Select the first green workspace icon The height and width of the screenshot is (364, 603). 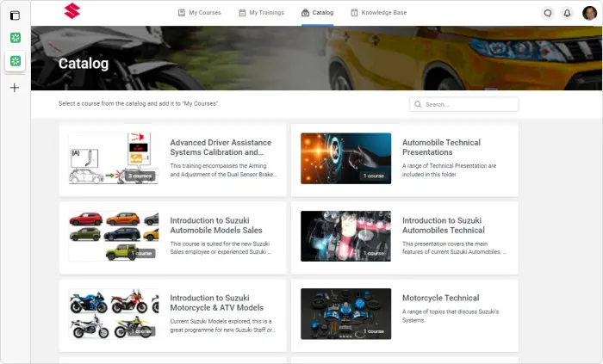(16, 38)
